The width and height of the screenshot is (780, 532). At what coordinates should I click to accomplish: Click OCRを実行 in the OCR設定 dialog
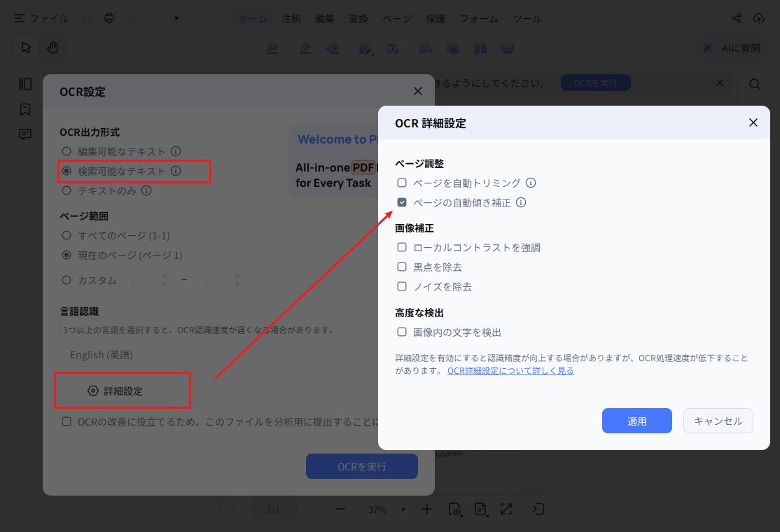pyautogui.click(x=362, y=466)
